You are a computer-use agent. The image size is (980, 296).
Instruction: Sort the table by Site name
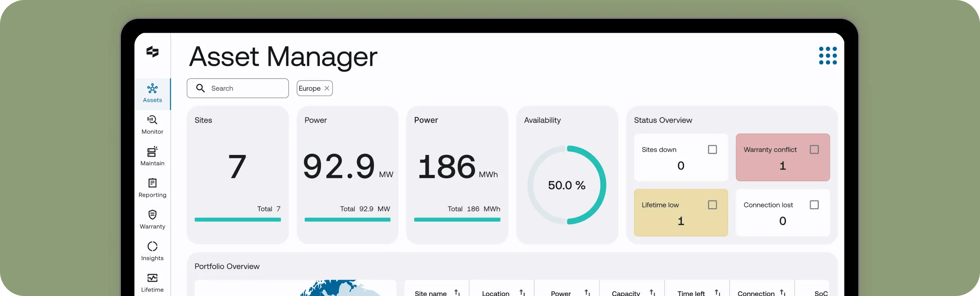coord(457,293)
